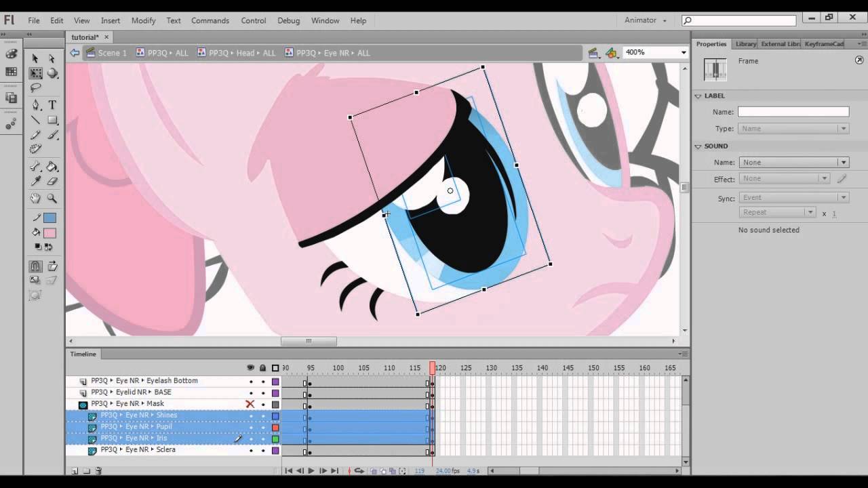Select the Rectangle tool
The height and width of the screenshot is (488, 868).
[52, 120]
